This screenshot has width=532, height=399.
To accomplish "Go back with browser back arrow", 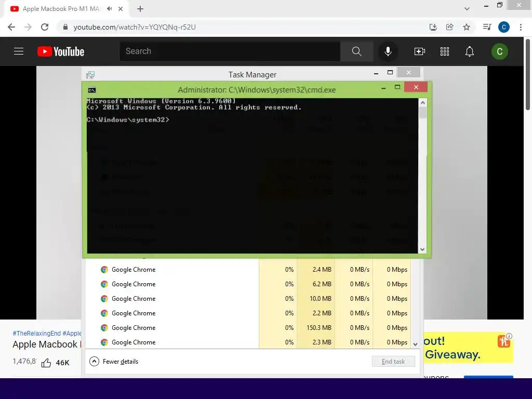I will 11,27.
